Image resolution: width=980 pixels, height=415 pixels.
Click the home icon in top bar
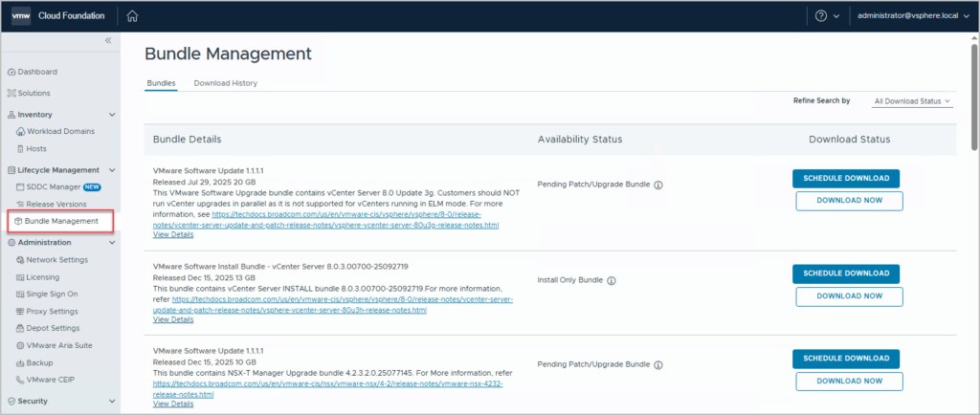click(x=132, y=15)
